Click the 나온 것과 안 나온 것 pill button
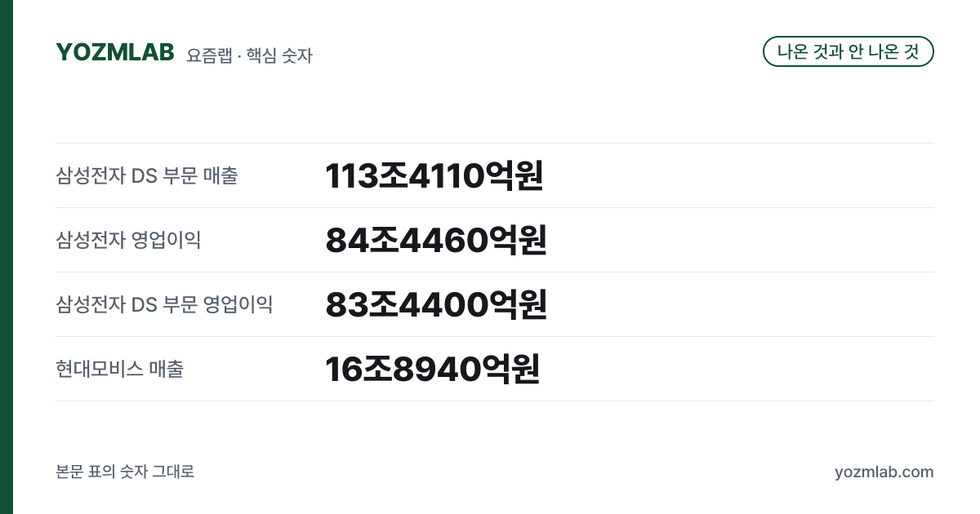This screenshot has width=980, height=514. click(x=849, y=51)
